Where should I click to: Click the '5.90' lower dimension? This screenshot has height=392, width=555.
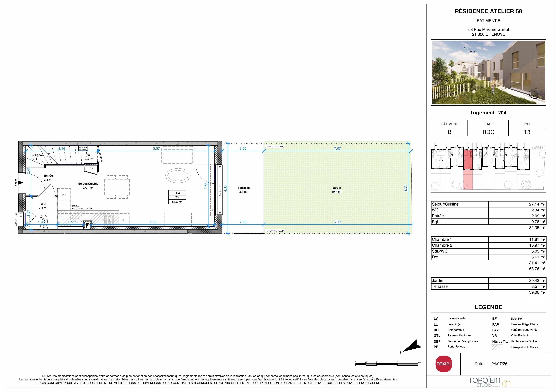(153, 222)
